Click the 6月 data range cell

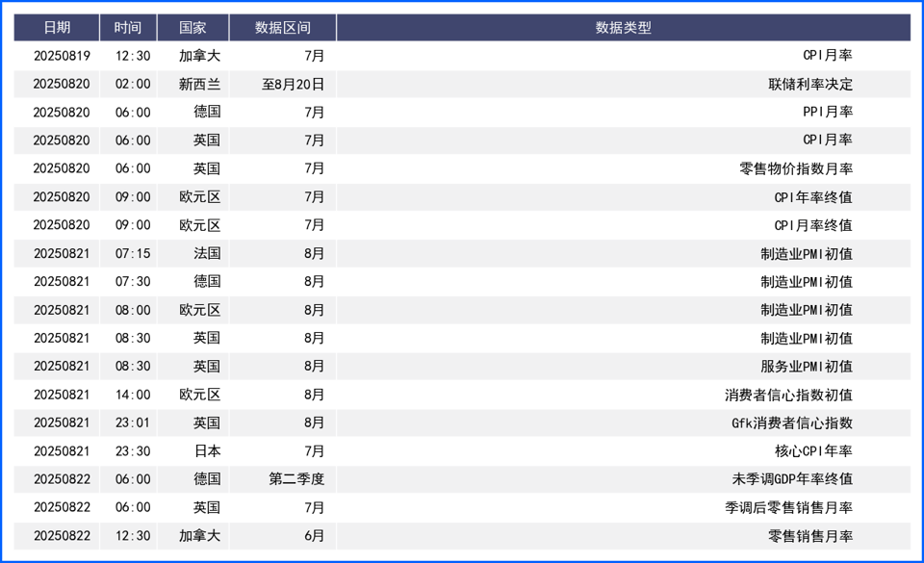(x=314, y=535)
